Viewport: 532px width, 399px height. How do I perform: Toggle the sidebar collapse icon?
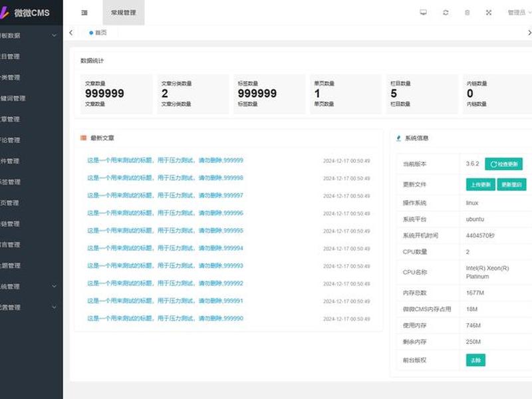[x=84, y=13]
